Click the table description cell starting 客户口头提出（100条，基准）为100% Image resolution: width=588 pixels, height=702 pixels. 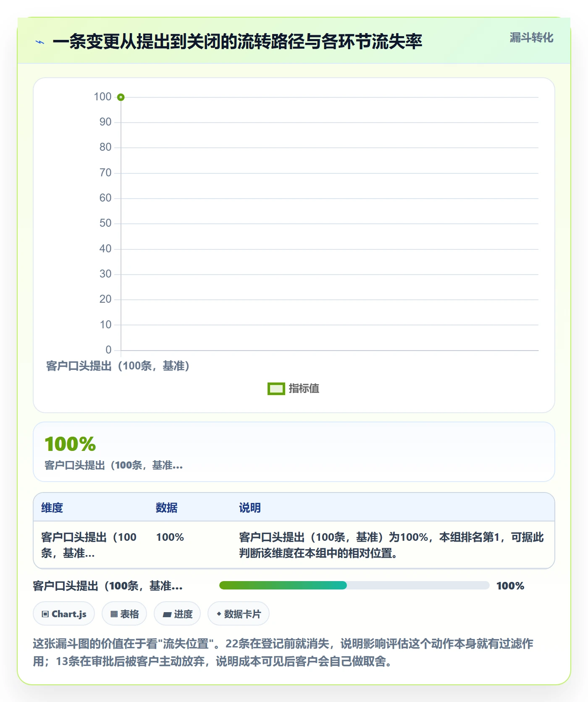[391, 545]
